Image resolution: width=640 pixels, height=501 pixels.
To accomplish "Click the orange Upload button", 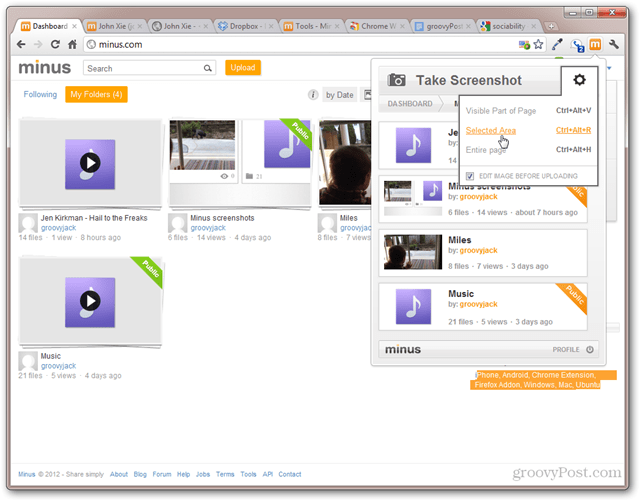I will click(243, 67).
